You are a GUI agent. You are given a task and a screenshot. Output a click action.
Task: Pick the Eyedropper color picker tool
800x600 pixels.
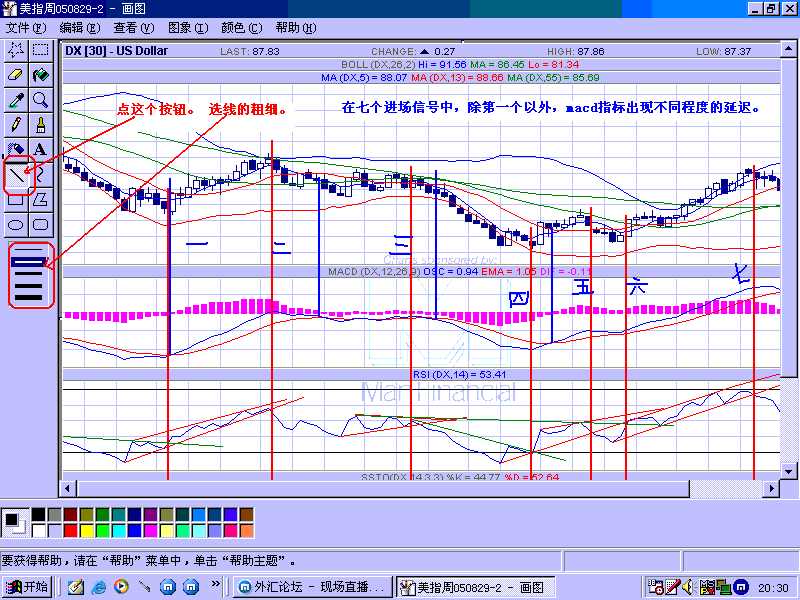coord(14,100)
